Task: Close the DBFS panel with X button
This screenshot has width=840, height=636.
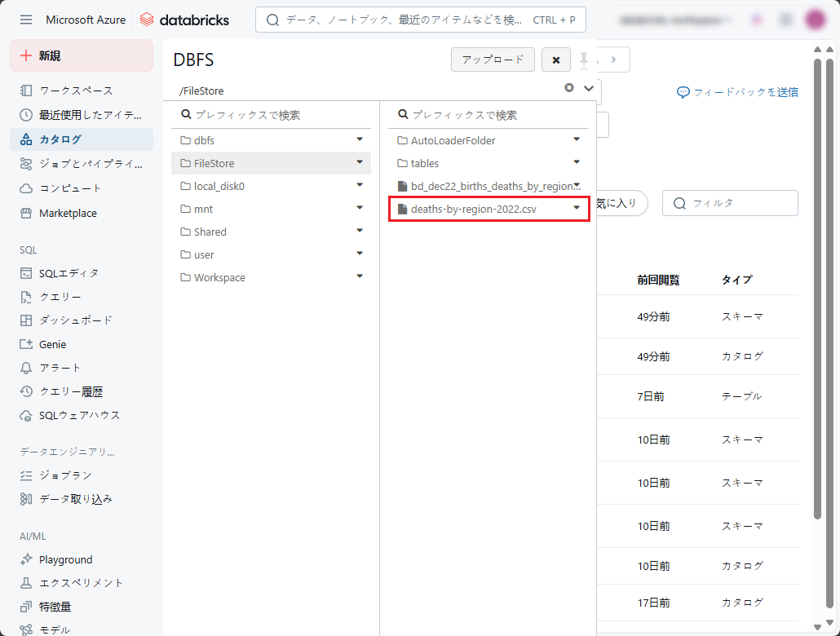Action: click(x=555, y=60)
